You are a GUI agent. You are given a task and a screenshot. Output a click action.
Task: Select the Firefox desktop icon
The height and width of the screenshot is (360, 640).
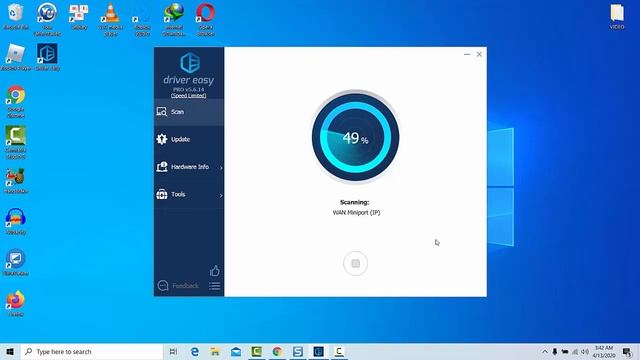pyautogui.click(x=16, y=303)
